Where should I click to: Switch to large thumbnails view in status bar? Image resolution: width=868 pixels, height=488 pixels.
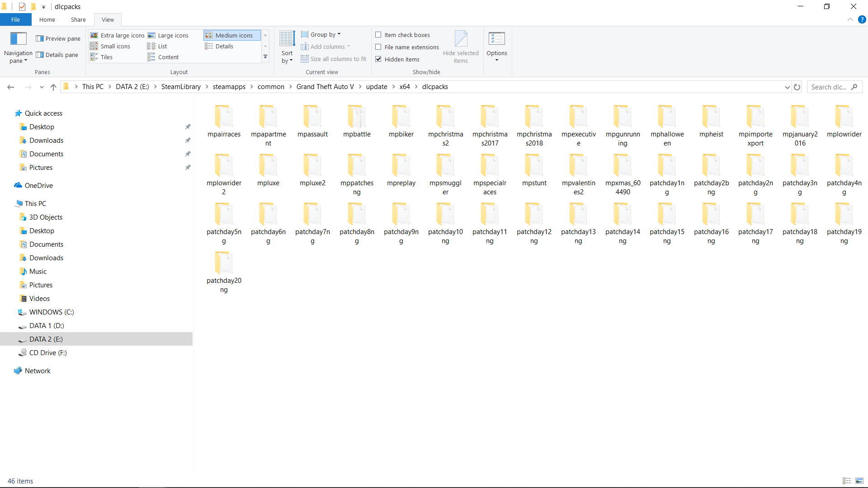[x=859, y=481]
